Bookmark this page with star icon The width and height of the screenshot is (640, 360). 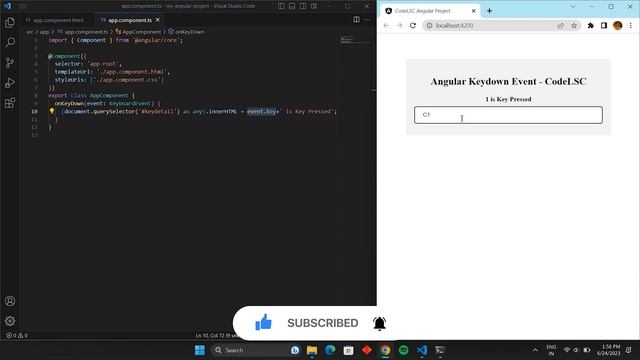tap(574, 25)
